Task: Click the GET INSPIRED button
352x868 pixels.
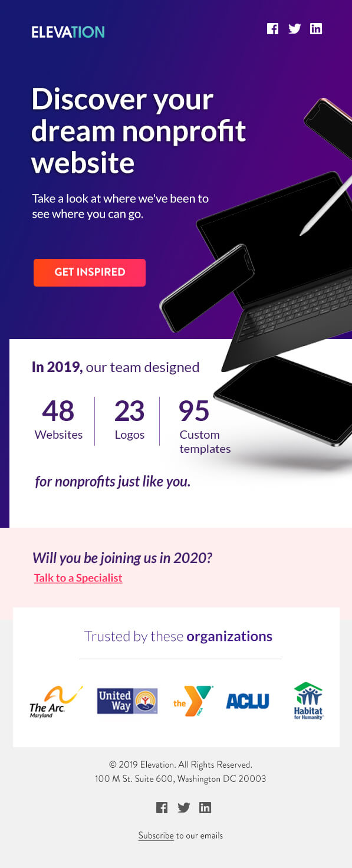Action: (90, 272)
